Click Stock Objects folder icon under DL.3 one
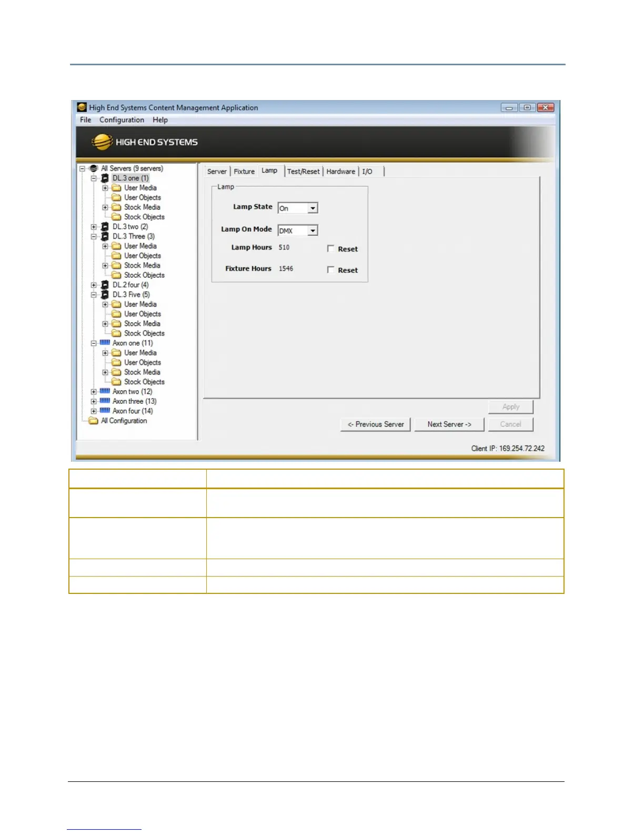644x834 pixels. pyautogui.click(x=116, y=217)
